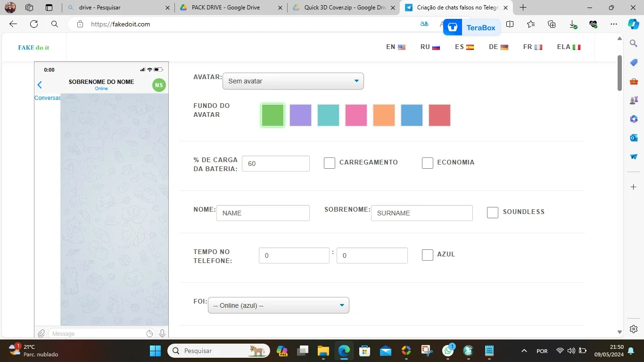Open sidebar shopping tag icon
The height and width of the screenshot is (362, 644).
coord(634,62)
